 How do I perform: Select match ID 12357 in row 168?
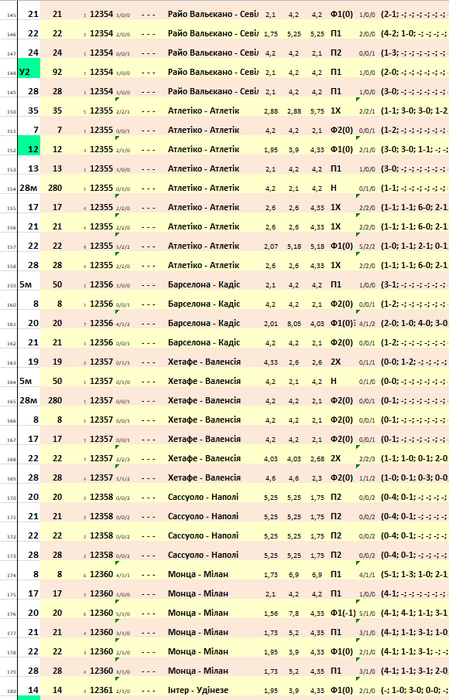(x=101, y=458)
